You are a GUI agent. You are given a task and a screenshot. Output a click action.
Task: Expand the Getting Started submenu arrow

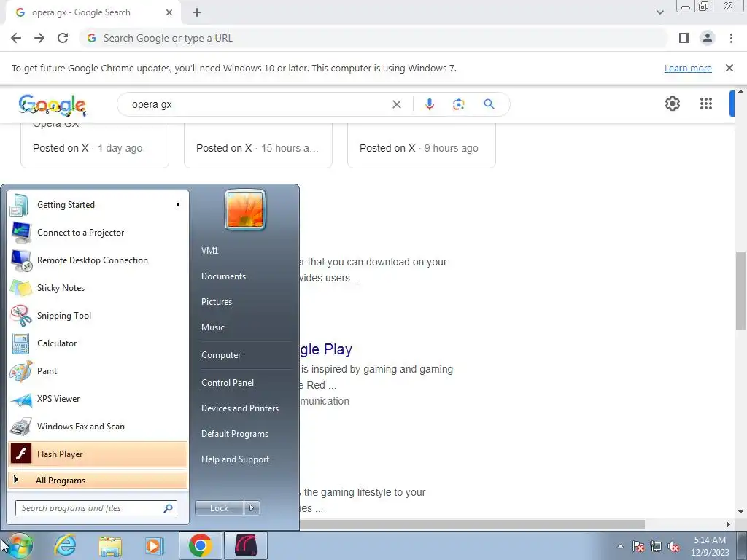(x=178, y=205)
